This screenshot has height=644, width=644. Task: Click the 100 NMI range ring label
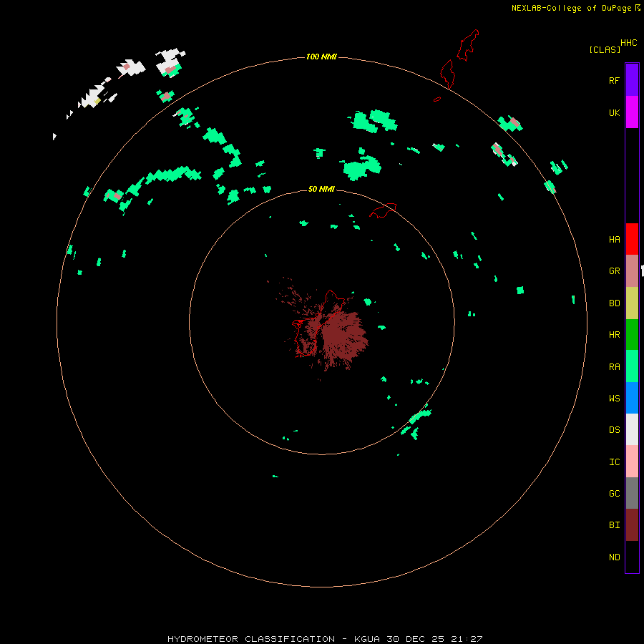321,57
